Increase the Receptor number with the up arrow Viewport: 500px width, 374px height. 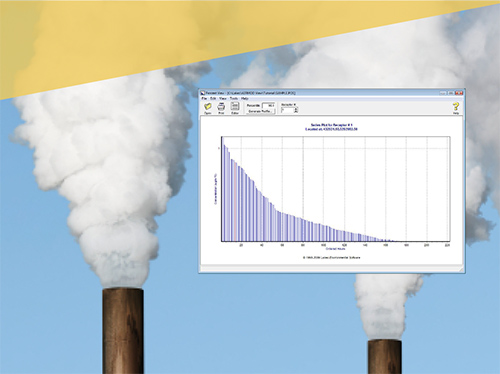(296, 109)
